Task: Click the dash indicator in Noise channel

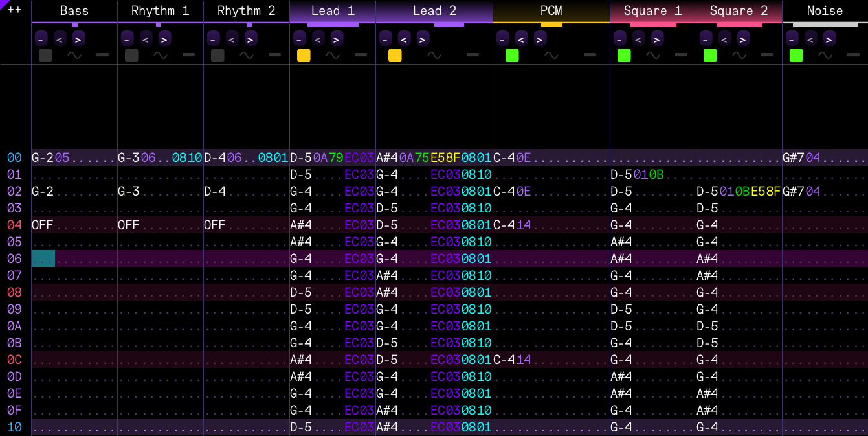Action: coord(853,56)
